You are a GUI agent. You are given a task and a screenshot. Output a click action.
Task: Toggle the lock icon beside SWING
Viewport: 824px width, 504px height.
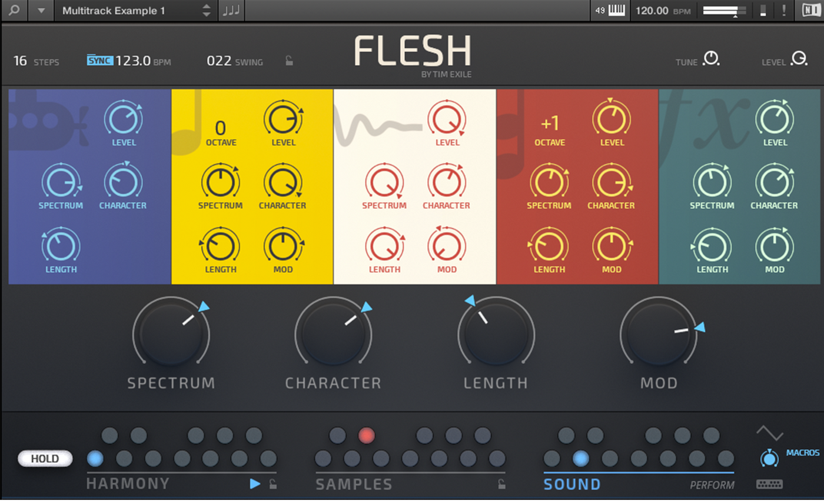click(x=289, y=61)
